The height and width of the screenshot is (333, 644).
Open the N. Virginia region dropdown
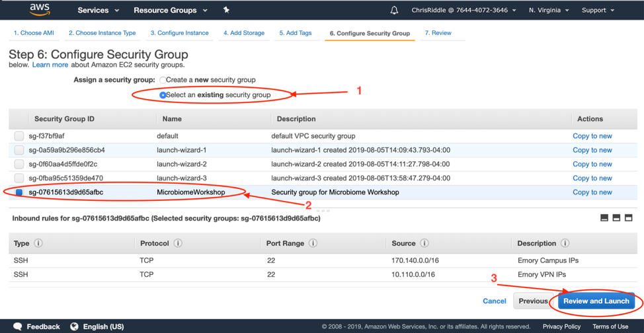click(x=549, y=11)
